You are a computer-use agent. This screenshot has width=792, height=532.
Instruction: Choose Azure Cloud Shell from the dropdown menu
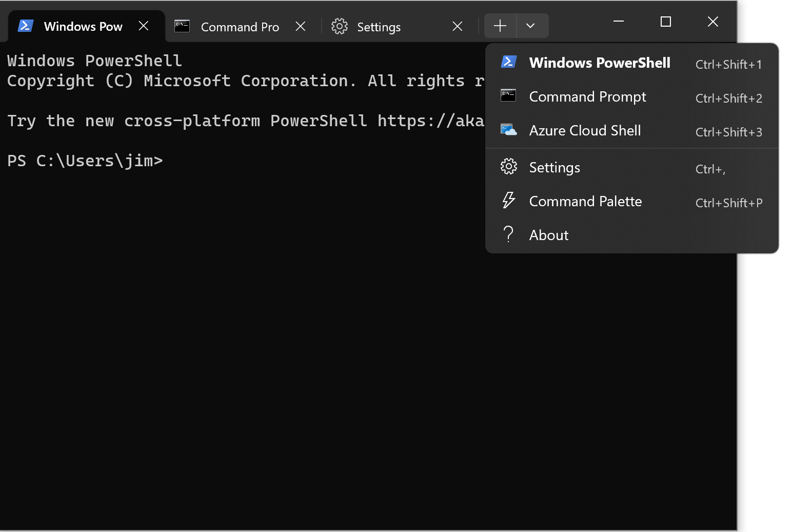632,130
